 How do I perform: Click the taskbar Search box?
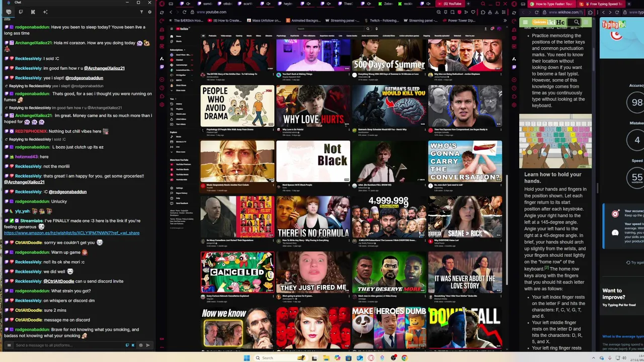pyautogui.click(x=281, y=357)
